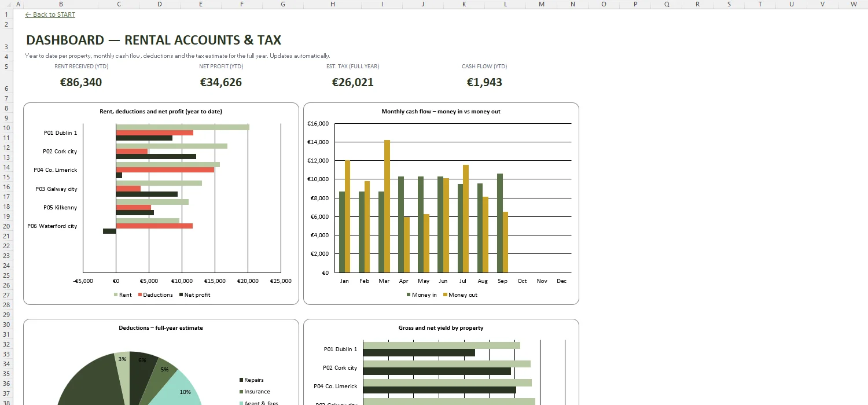Click the Jan month axis label
This screenshot has height=405, width=868.
pos(344,281)
